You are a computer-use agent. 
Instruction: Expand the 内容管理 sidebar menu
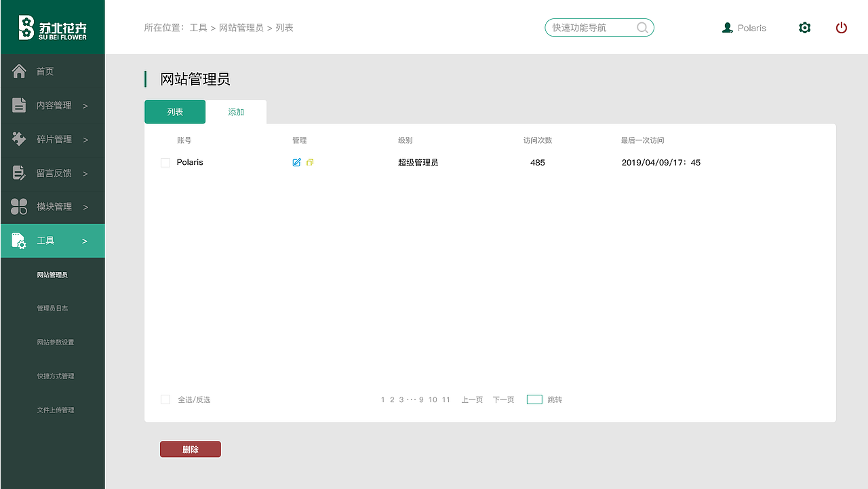[x=52, y=105]
